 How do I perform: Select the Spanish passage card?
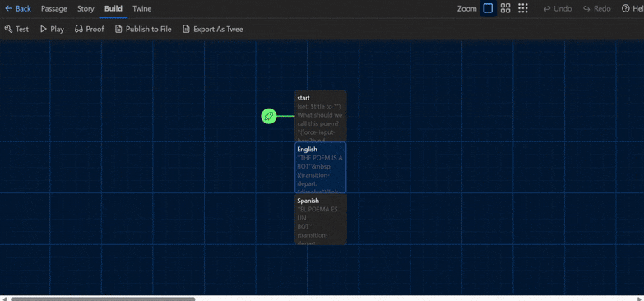[x=321, y=220]
